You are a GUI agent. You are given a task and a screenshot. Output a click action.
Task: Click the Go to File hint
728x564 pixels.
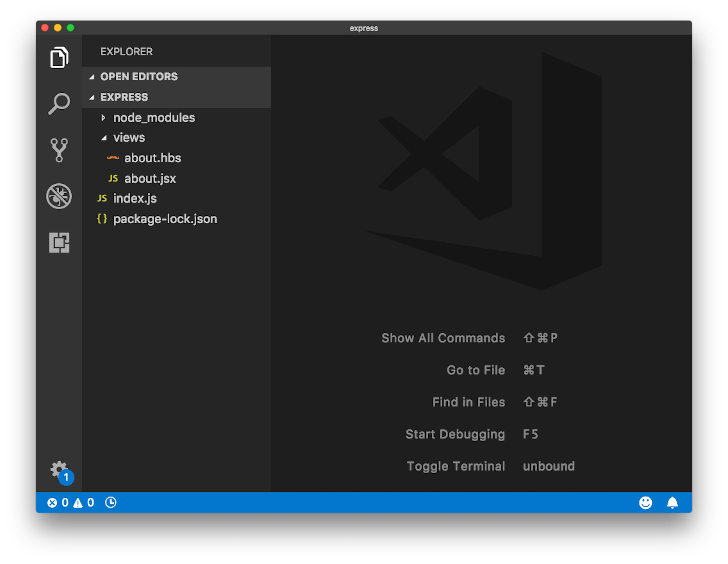pos(476,370)
